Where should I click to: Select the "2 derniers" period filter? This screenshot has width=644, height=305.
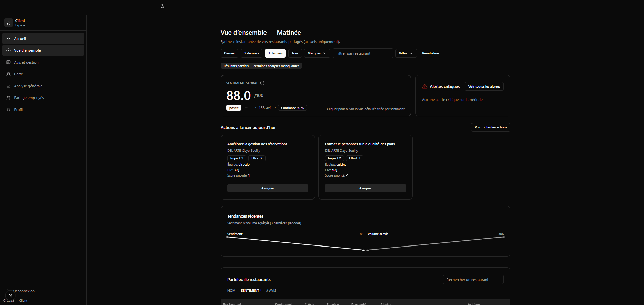tap(251, 53)
